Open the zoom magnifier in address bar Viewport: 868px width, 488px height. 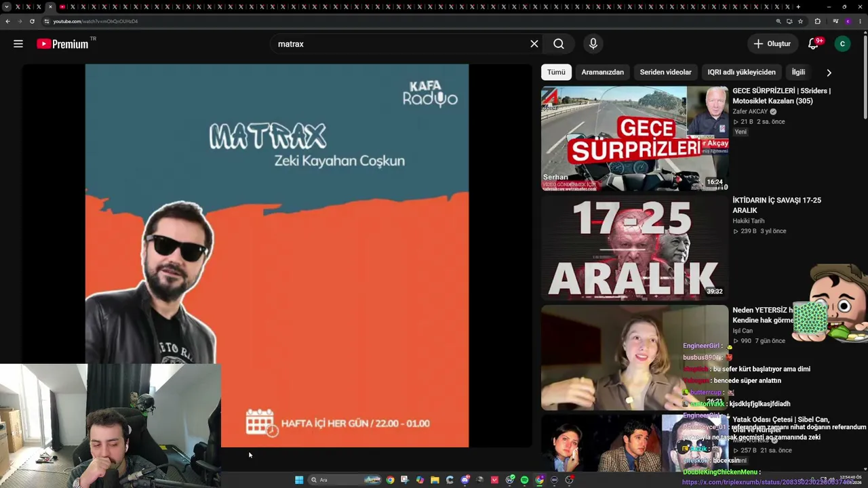click(778, 21)
